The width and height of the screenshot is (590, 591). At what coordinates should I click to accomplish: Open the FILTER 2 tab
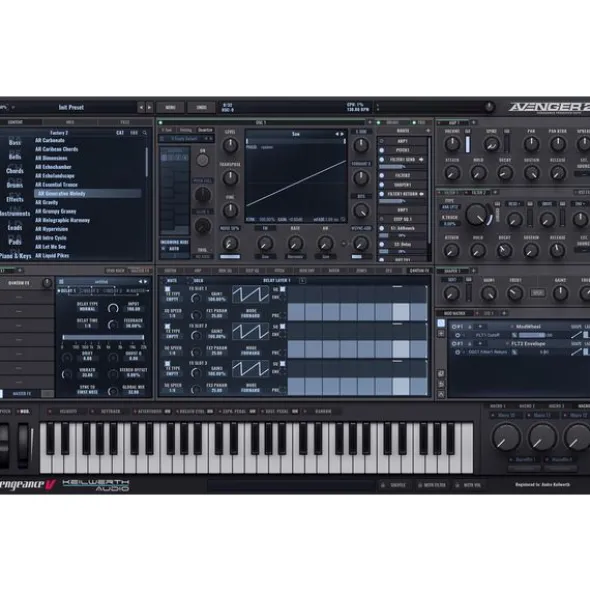pyautogui.click(x=478, y=193)
